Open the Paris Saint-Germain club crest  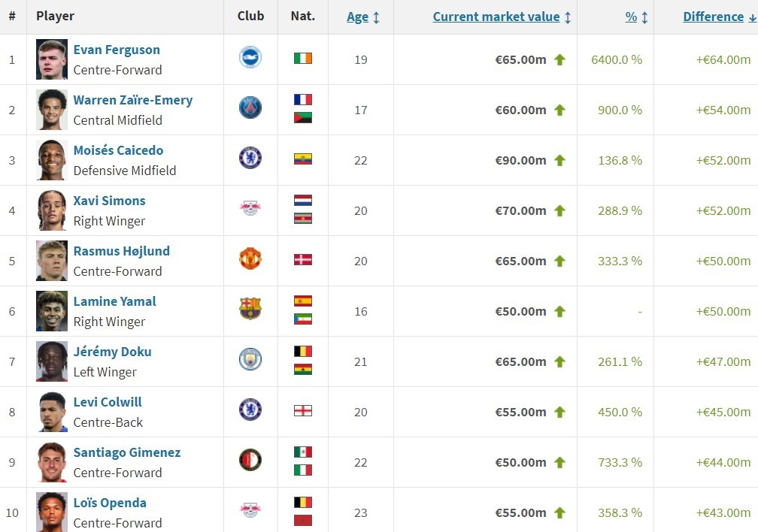click(x=250, y=107)
